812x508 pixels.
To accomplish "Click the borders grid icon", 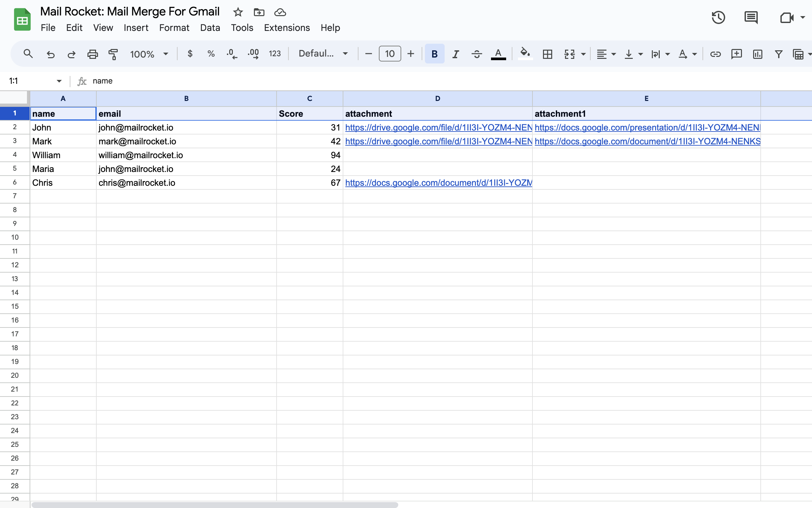I will point(547,54).
